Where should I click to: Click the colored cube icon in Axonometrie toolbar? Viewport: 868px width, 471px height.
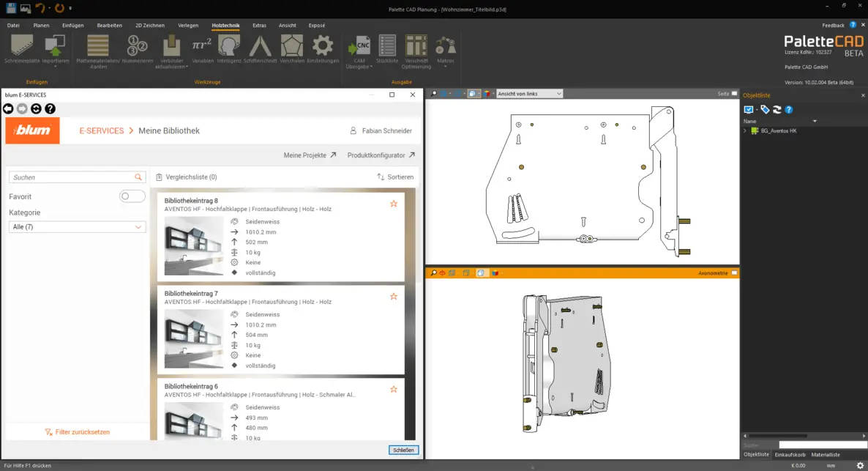[495, 273]
